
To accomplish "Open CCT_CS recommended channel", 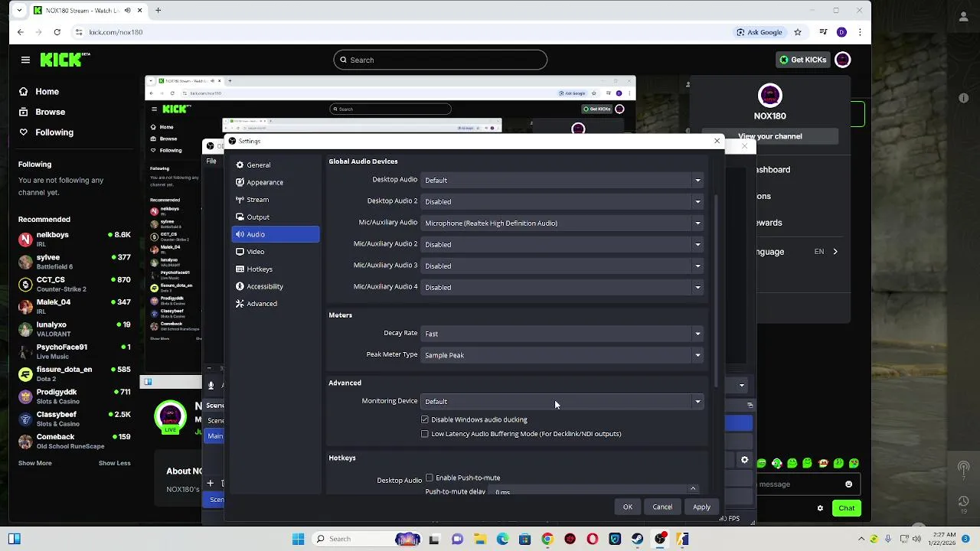I will [75, 284].
